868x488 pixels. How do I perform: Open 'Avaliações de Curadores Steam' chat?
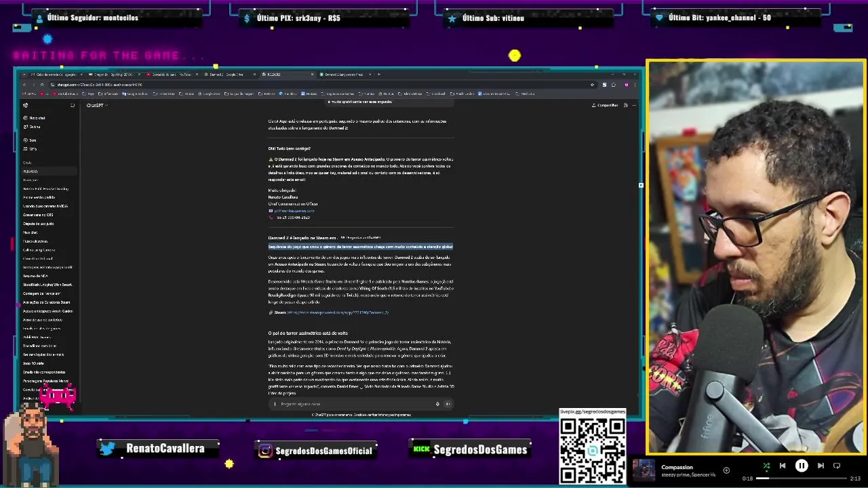click(x=46, y=302)
